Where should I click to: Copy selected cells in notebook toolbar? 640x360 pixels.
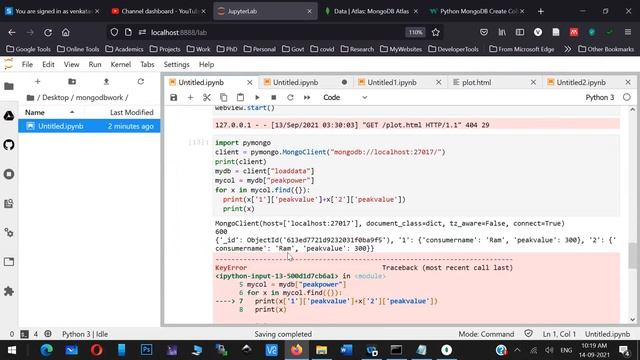[x=224, y=98]
